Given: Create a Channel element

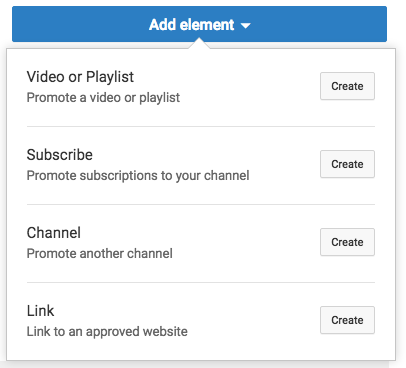Looking at the screenshot, I should 347,242.
